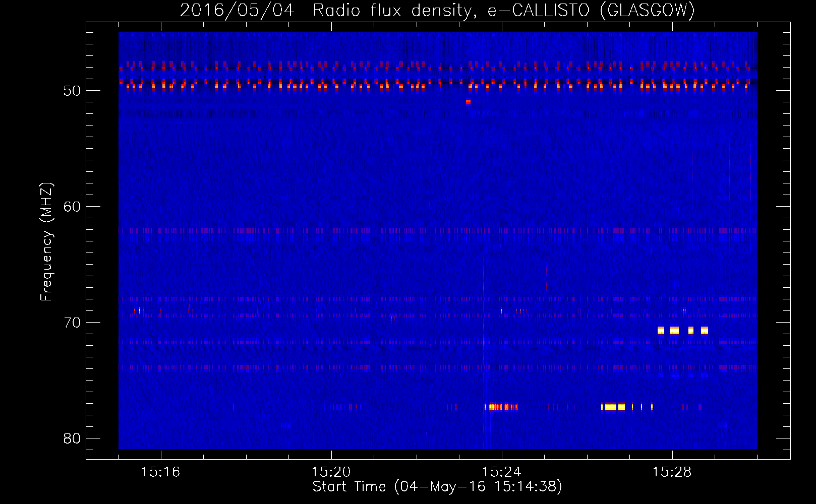816x504 pixels.
Task: Click the 'Start Time (04-May-16 15:14:38)' label
Action: [437, 487]
